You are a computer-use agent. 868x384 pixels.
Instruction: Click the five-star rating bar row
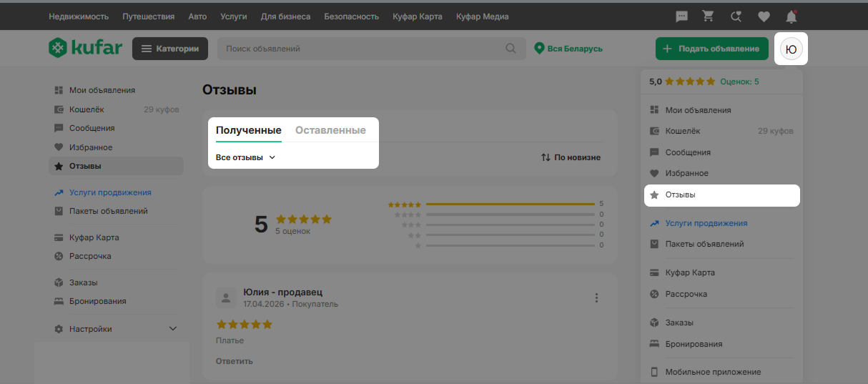496,204
